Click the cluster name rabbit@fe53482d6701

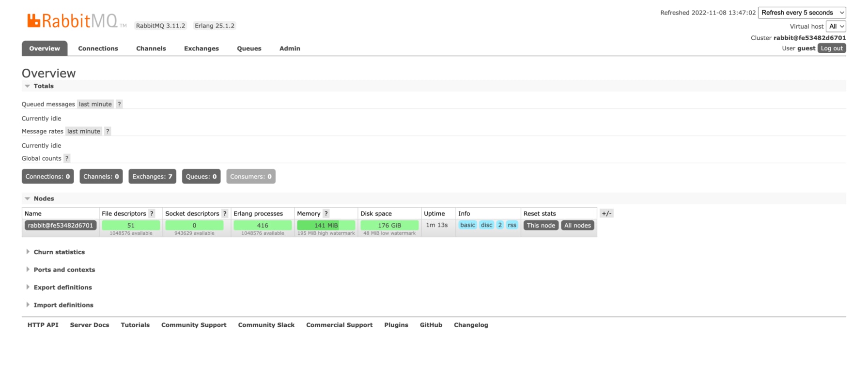[810, 38]
